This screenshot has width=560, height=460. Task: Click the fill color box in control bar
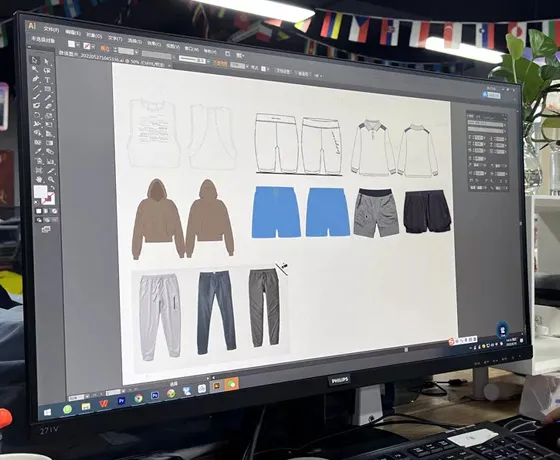[x=72, y=44]
